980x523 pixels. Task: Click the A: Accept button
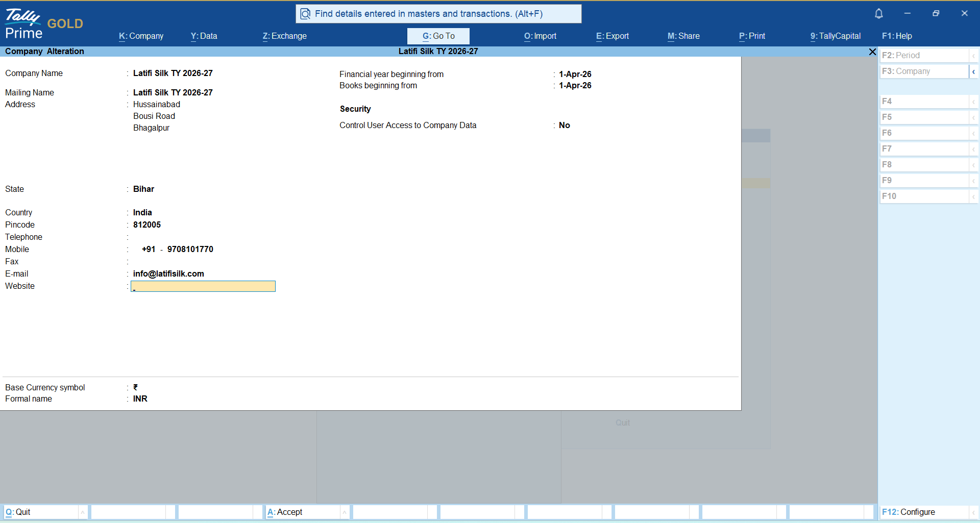303,512
